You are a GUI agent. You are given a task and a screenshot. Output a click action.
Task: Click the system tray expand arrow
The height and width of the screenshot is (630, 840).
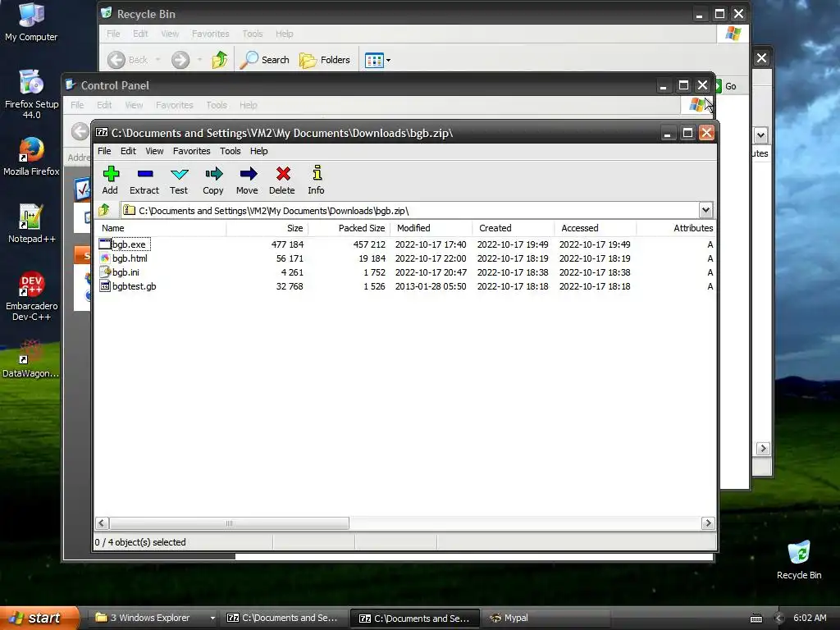[x=779, y=619]
